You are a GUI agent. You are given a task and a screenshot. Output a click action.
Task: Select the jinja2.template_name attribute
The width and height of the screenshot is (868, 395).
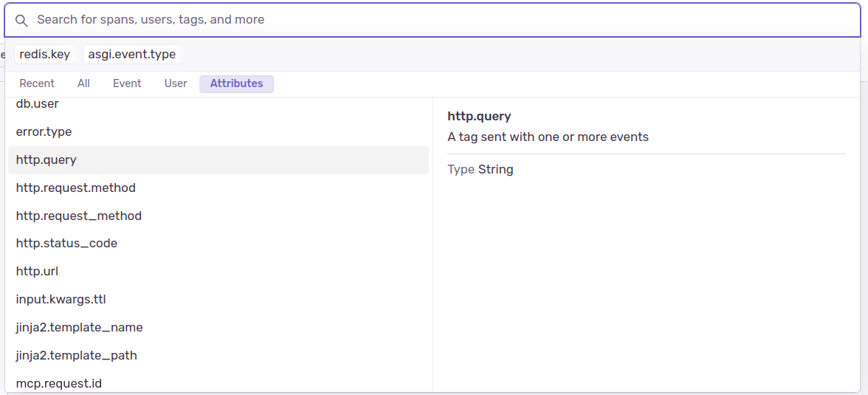(79, 327)
